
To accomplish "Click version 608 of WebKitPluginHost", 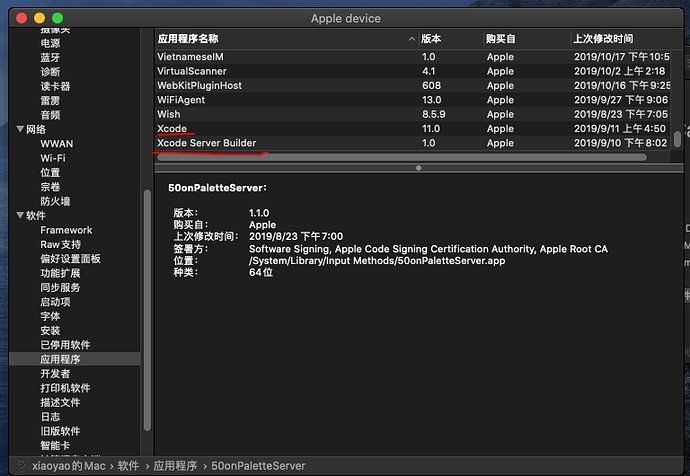I will (431, 85).
